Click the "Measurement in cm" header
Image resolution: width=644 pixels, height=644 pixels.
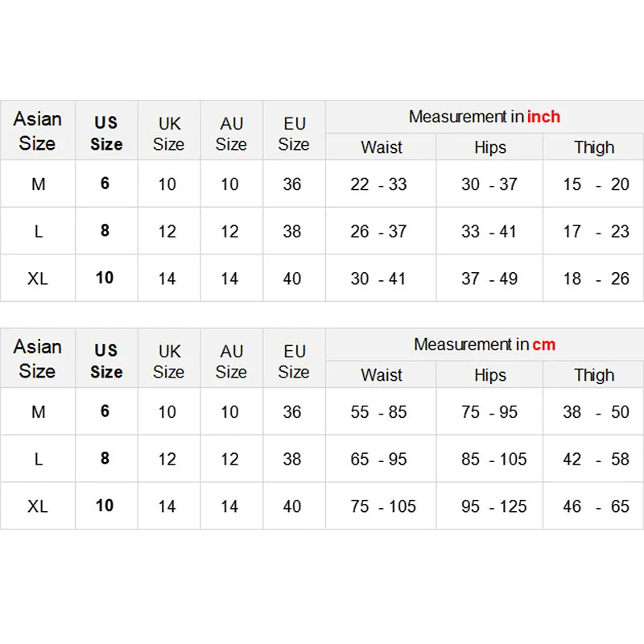484,345
